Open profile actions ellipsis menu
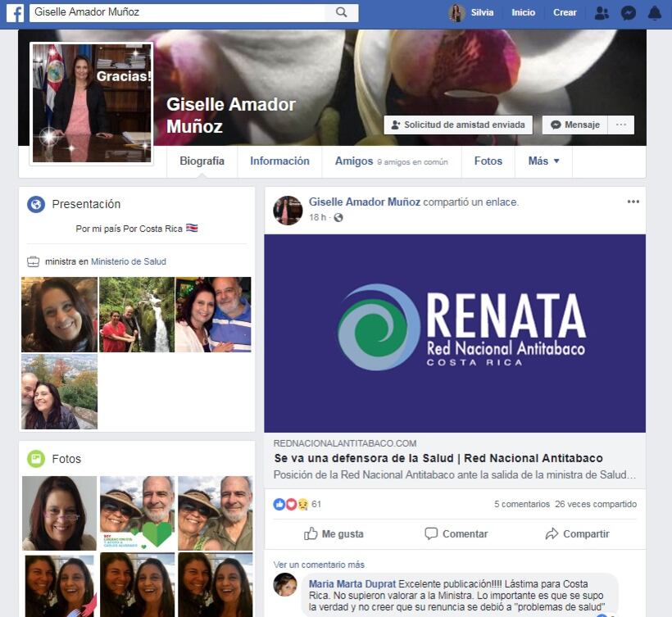672x617 pixels. coord(620,125)
